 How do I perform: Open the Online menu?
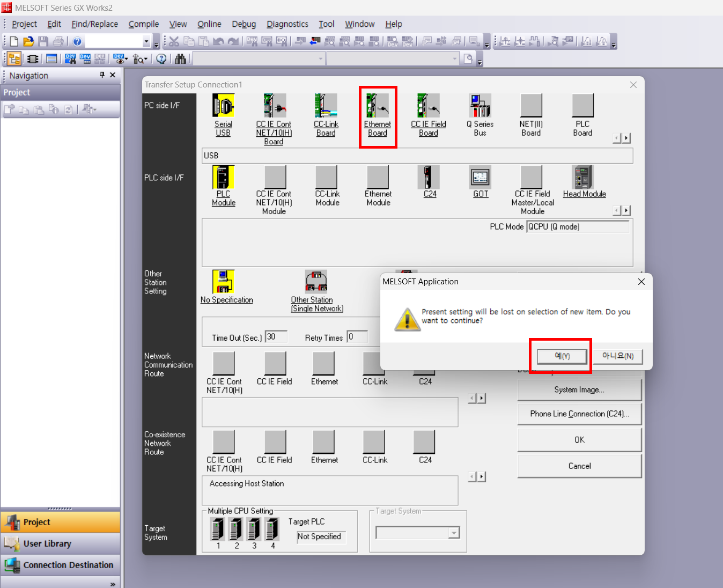(x=209, y=24)
